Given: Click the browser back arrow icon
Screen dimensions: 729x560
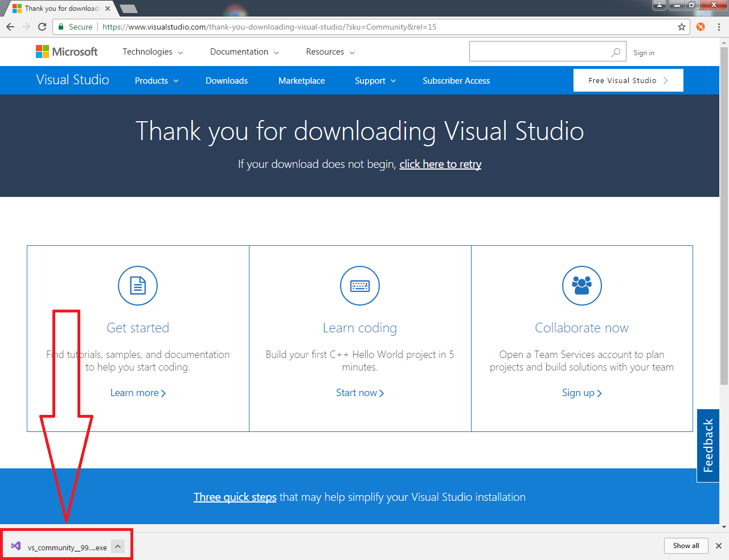Looking at the screenshot, I should coord(10,27).
